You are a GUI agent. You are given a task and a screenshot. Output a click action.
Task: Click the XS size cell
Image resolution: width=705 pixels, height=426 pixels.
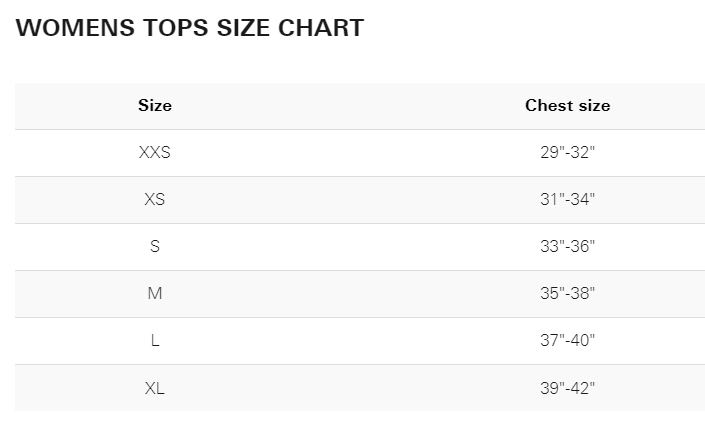[155, 199]
